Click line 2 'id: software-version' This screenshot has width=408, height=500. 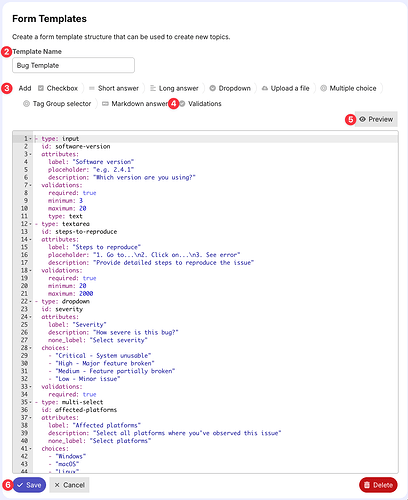(76, 146)
